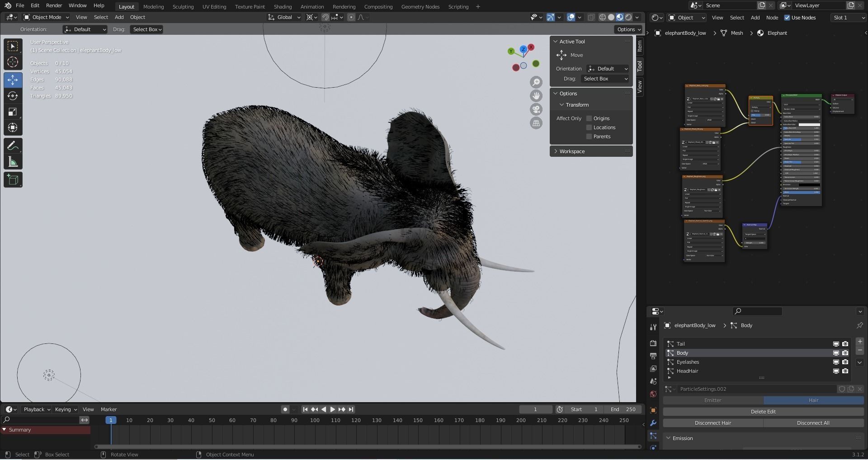Open the Object Mode dropdown
The width and height of the screenshot is (868, 460).
(46, 17)
